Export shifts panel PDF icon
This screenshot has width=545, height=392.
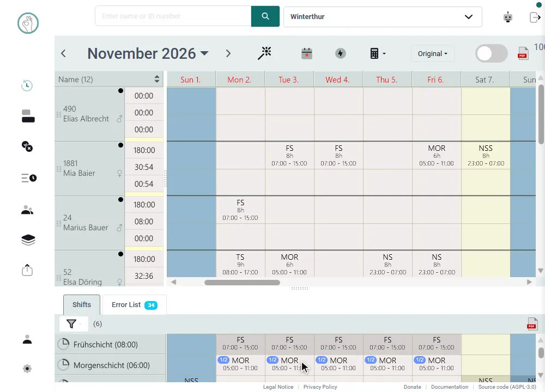pyautogui.click(x=531, y=324)
